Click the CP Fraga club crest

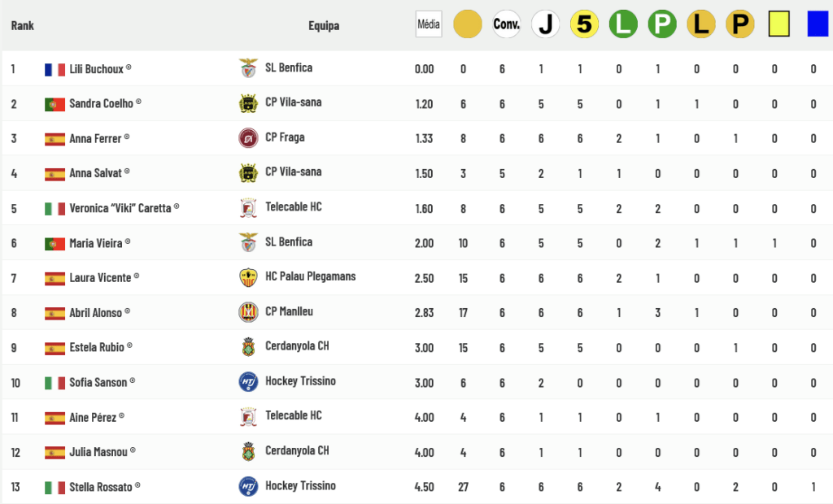click(248, 137)
